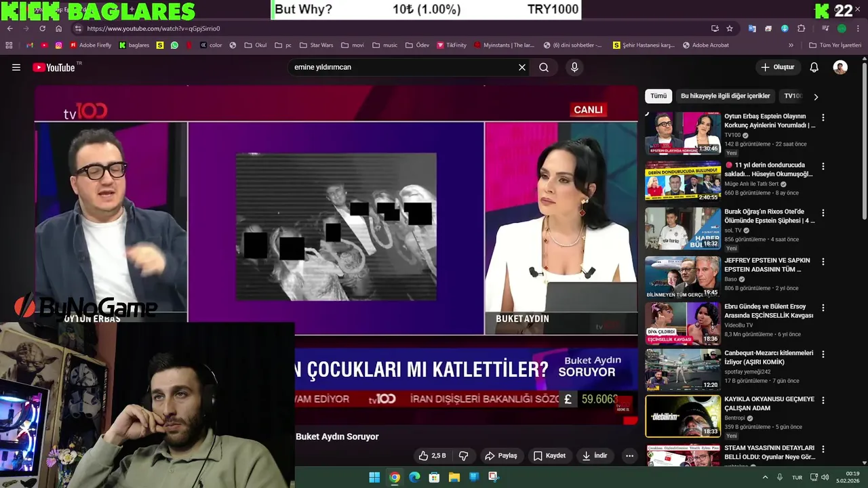The width and height of the screenshot is (868, 488).
Task: Select 'Bu hikayeyle ilgili diğer içerikler' chip
Action: (x=725, y=96)
